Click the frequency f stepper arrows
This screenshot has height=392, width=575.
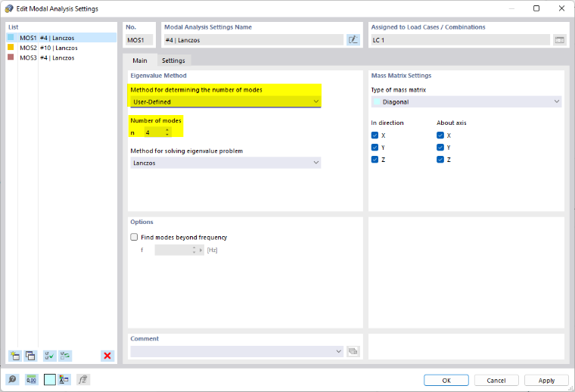pyautogui.click(x=194, y=250)
